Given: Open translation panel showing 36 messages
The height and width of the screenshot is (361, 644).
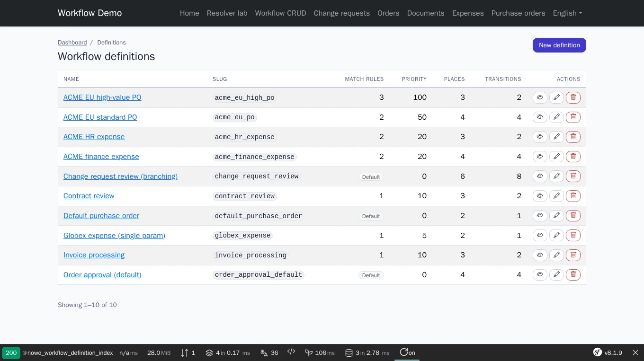Looking at the screenshot, I should (x=269, y=352).
